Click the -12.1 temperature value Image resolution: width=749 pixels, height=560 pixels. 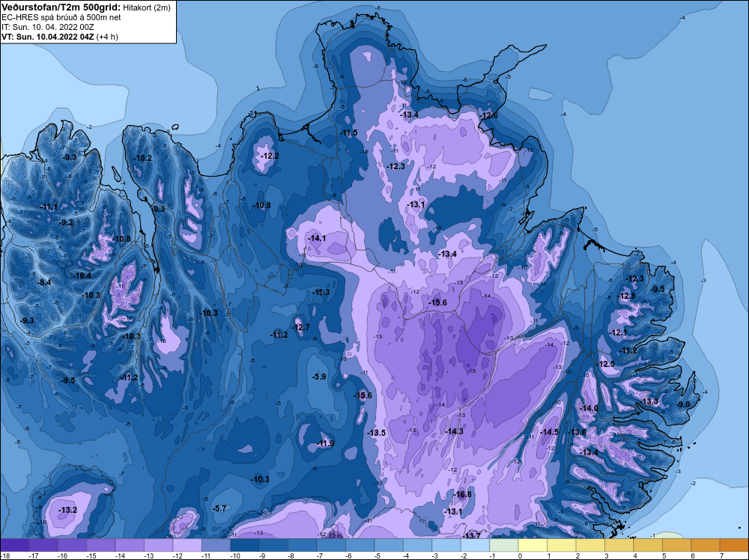click(x=619, y=332)
